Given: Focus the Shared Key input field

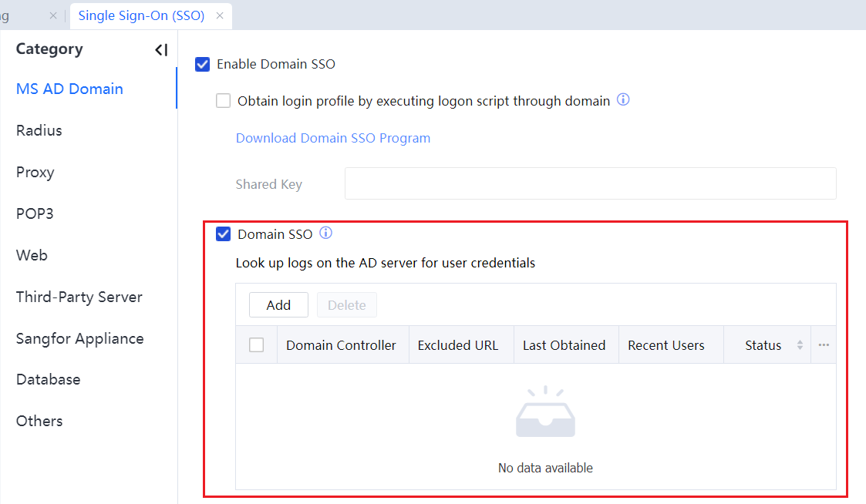Looking at the screenshot, I should coord(590,183).
